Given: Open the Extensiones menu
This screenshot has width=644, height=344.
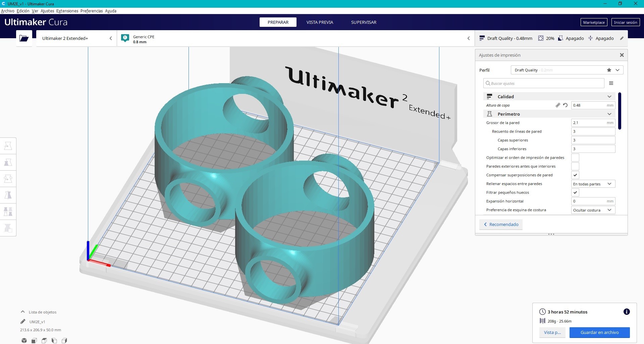Looking at the screenshot, I should (67, 11).
